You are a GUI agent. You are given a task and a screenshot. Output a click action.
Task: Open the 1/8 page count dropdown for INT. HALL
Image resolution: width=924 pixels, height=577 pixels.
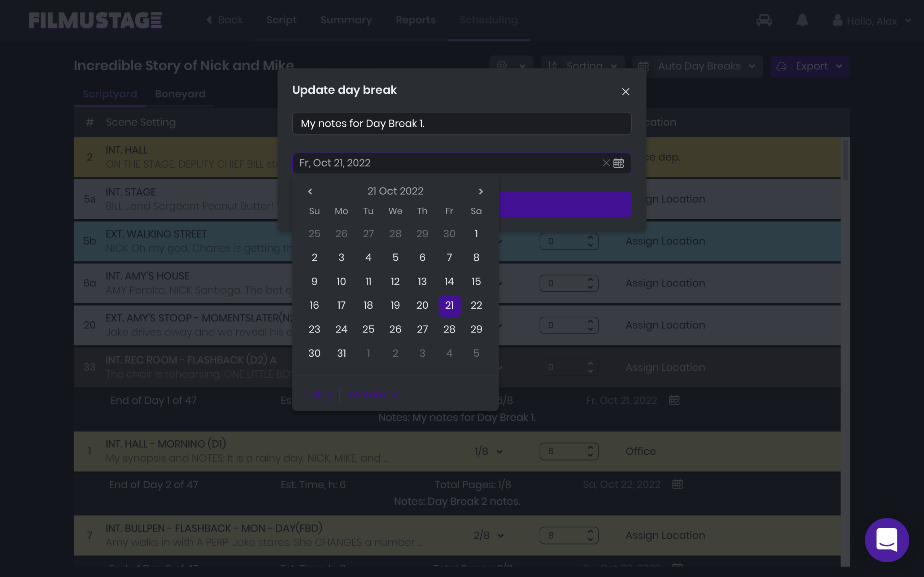pyautogui.click(x=488, y=451)
